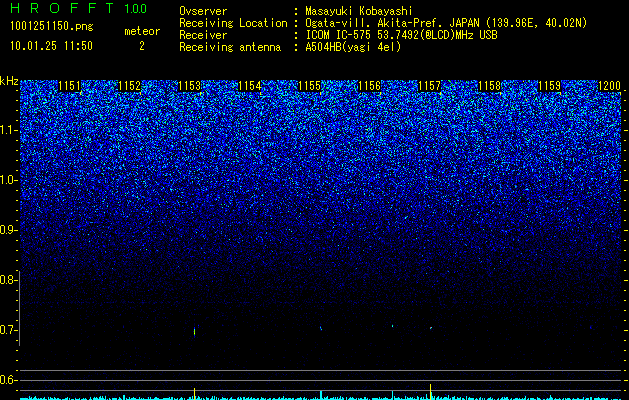
Task: Click the A504HB(yagi 4el) antenna text
Action: (x=353, y=47)
